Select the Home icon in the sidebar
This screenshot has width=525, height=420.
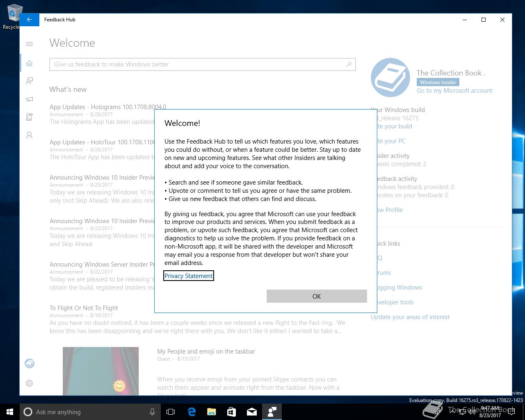pyautogui.click(x=30, y=63)
